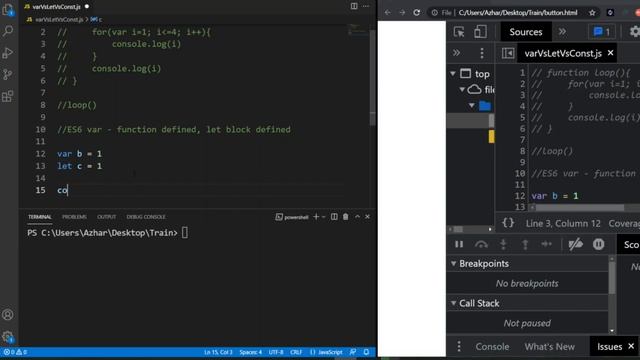Show more navigator tabs in Sources sidebar
640x360 pixels.
456,53
